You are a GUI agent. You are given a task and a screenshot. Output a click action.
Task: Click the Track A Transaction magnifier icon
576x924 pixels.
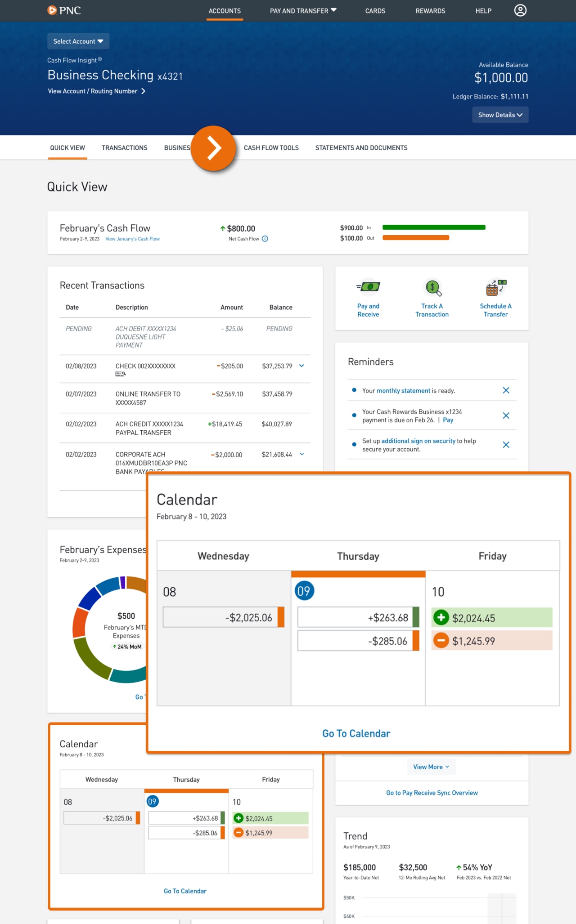coord(432,288)
